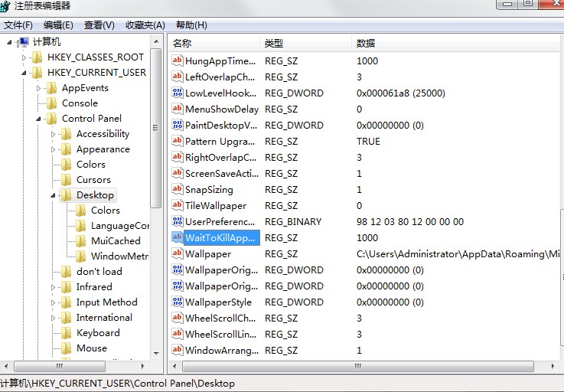Click the Appearance folder icon
The height and width of the screenshot is (392, 564).
click(x=67, y=149)
